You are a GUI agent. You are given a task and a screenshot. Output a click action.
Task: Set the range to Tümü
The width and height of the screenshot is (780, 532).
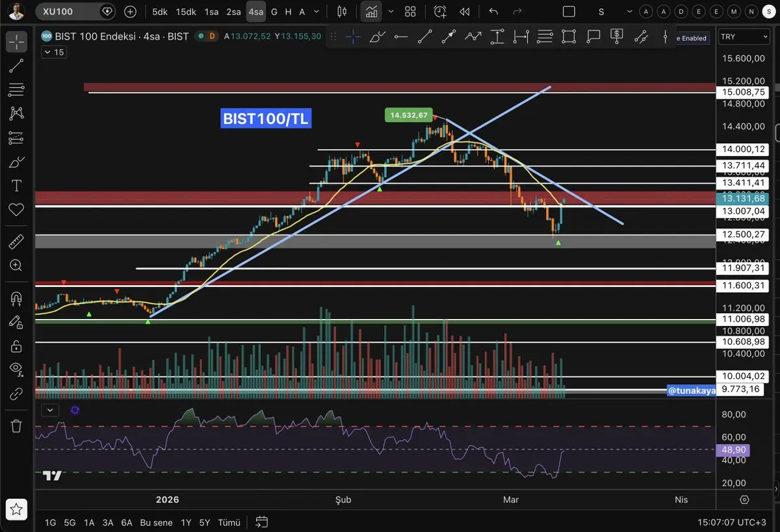pos(229,522)
